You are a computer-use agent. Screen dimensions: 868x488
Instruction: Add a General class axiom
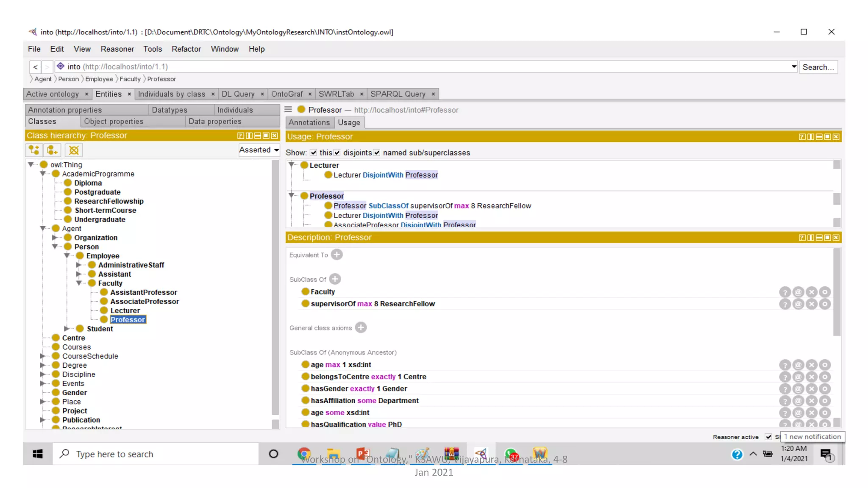click(361, 327)
